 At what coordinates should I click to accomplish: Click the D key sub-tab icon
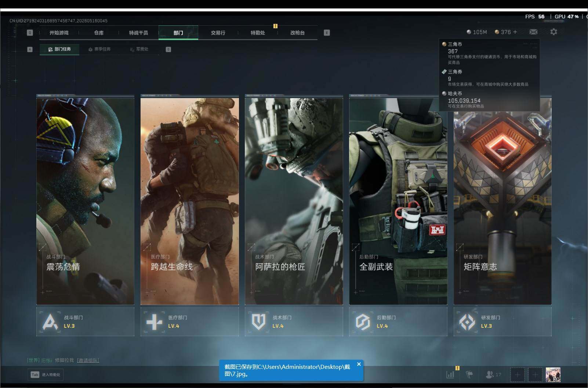click(168, 49)
